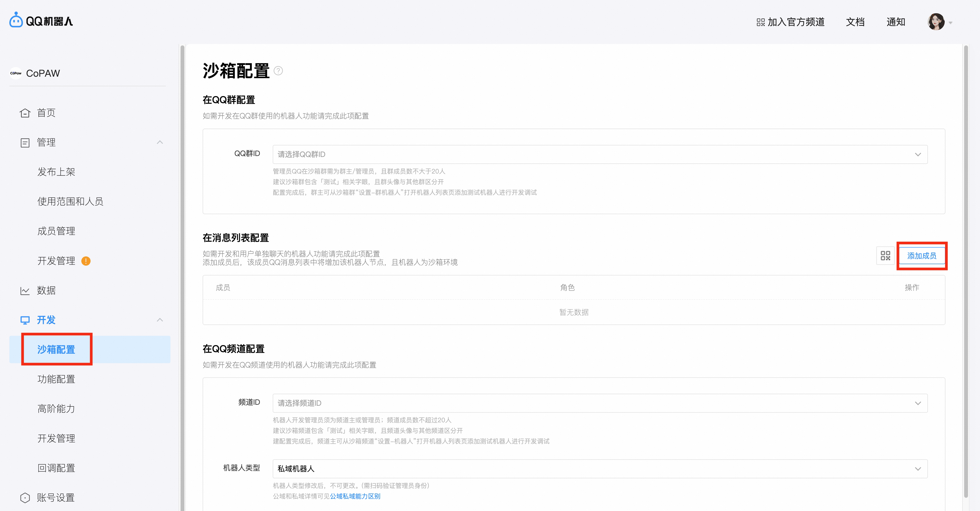The image size is (980, 511).
Task: Click the chart icon next to 数据
Action: click(25, 291)
